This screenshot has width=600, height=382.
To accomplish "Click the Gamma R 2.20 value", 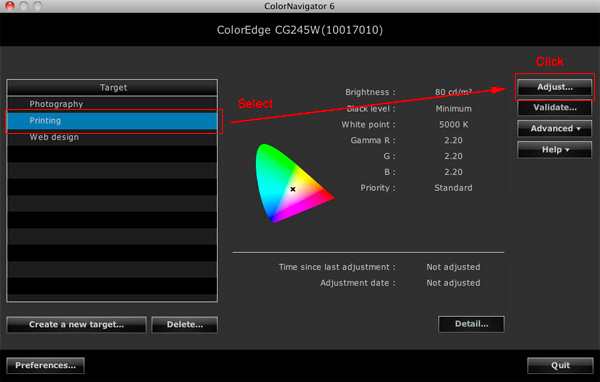I will pos(453,140).
